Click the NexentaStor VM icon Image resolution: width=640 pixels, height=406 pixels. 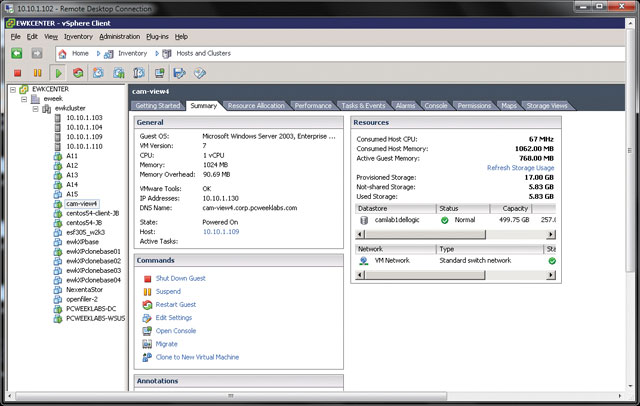tap(58, 290)
